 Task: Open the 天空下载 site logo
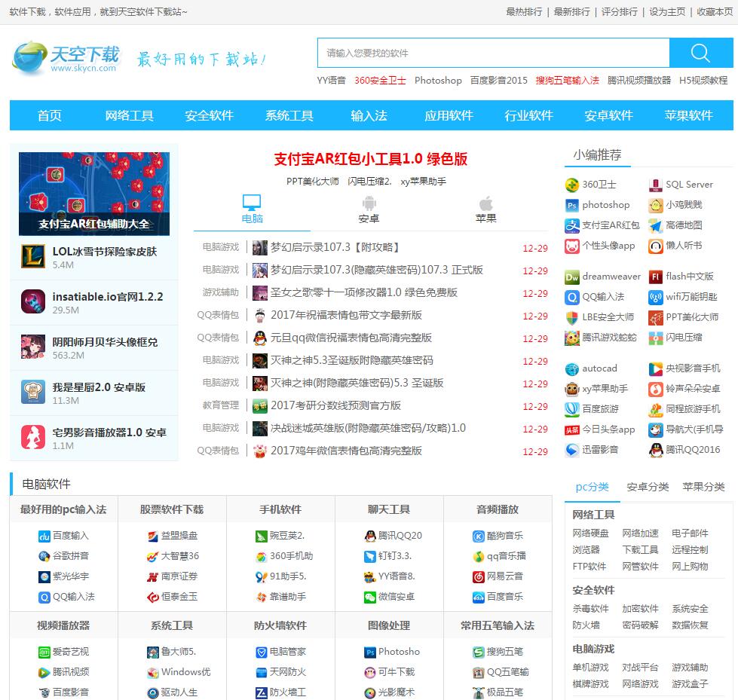point(66,58)
